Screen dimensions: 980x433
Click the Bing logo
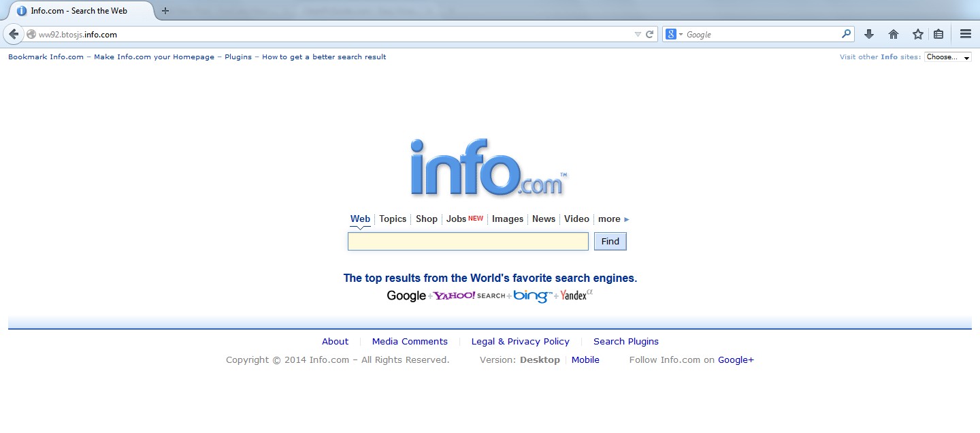533,295
